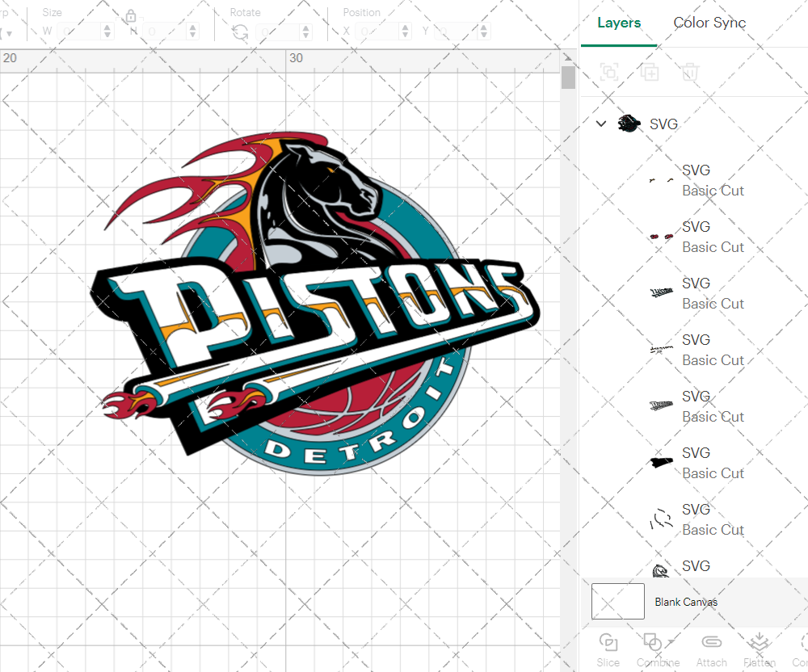The height and width of the screenshot is (672, 808).
Task: Click the Pistons logo on the canvas
Action: point(315,304)
